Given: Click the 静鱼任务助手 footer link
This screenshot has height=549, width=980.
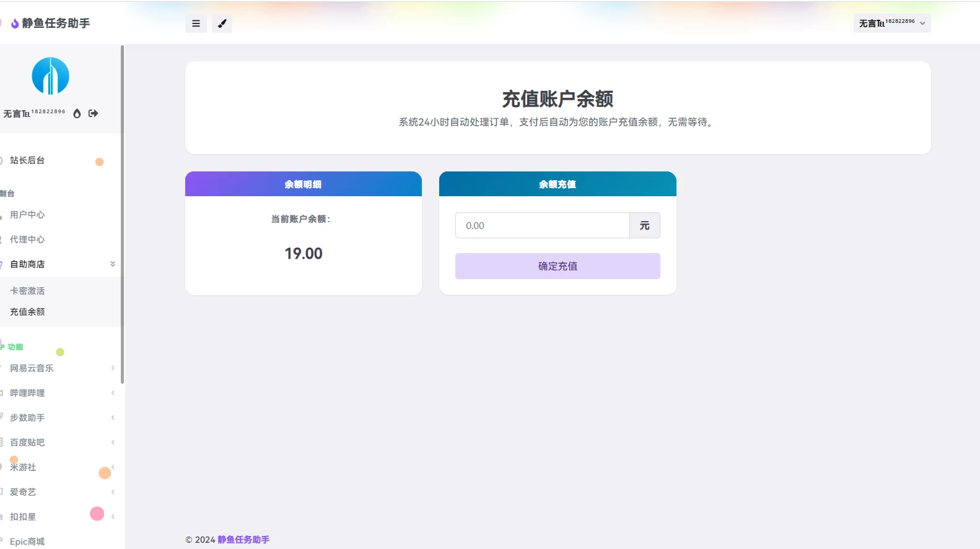Looking at the screenshot, I should tap(243, 540).
